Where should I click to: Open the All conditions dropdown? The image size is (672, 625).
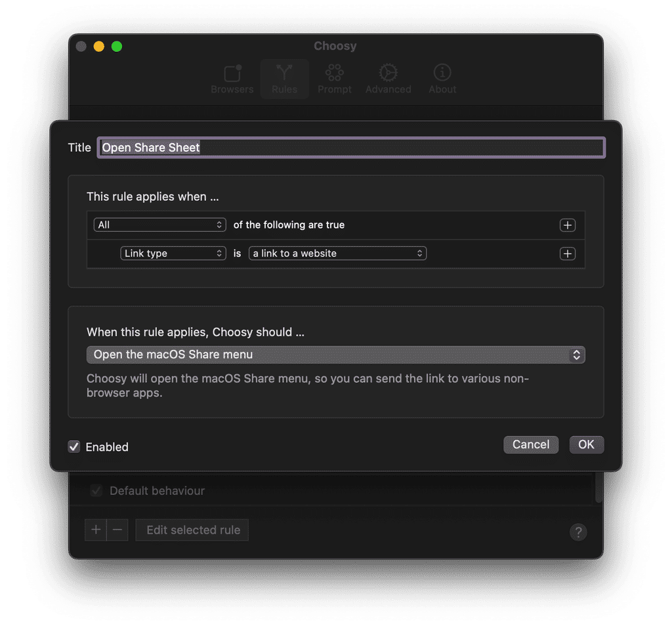pos(159,225)
